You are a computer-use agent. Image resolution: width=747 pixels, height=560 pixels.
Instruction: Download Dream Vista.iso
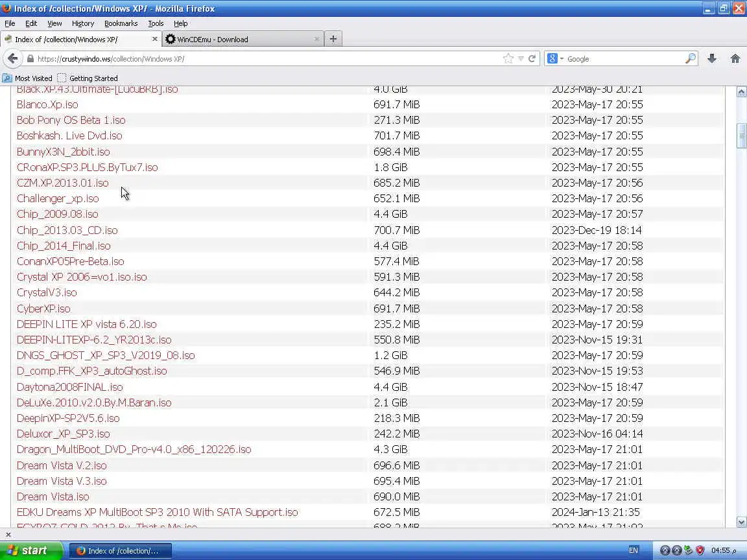pos(53,496)
